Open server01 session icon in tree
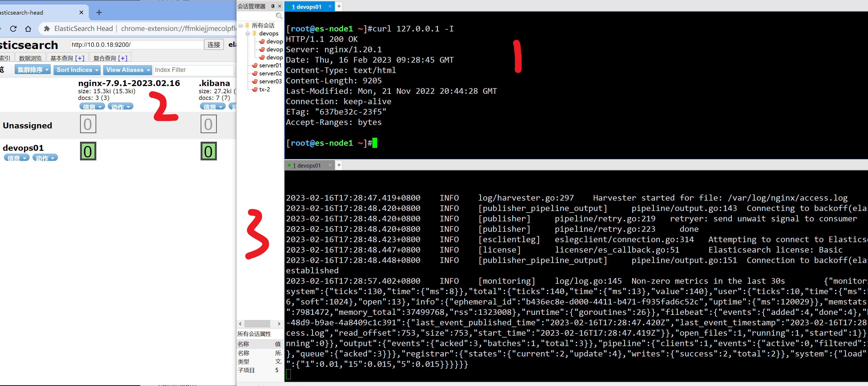 [x=255, y=65]
